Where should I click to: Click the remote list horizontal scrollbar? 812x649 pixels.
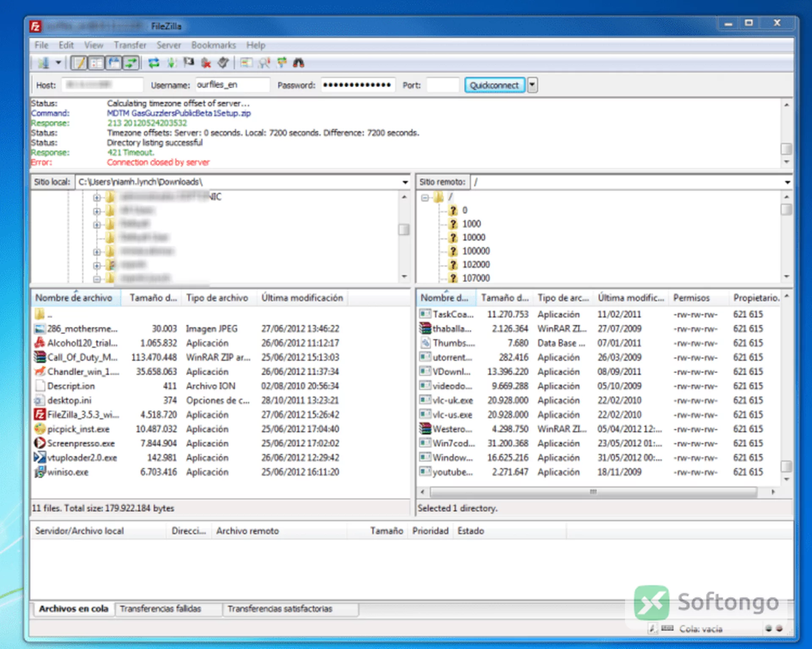593,492
